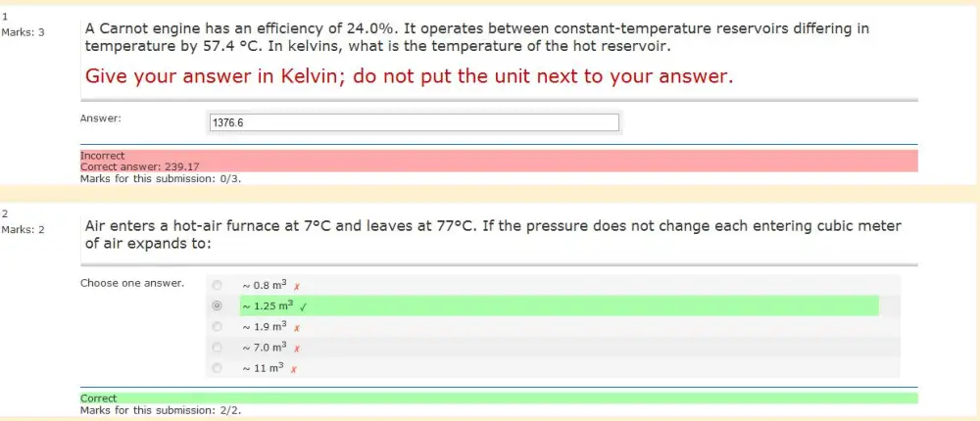This screenshot has height=421, width=980.
Task: Click the ~ 11 m³ answer label
Action: [x=263, y=368]
